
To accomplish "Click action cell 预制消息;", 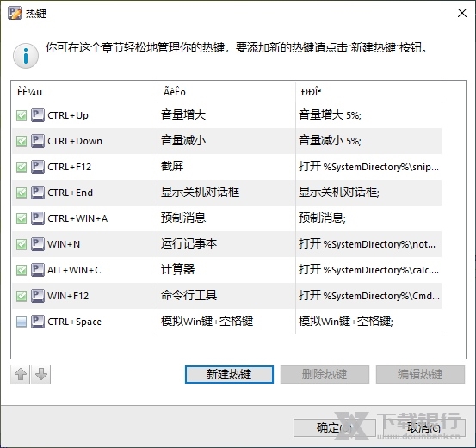I will [x=322, y=218].
